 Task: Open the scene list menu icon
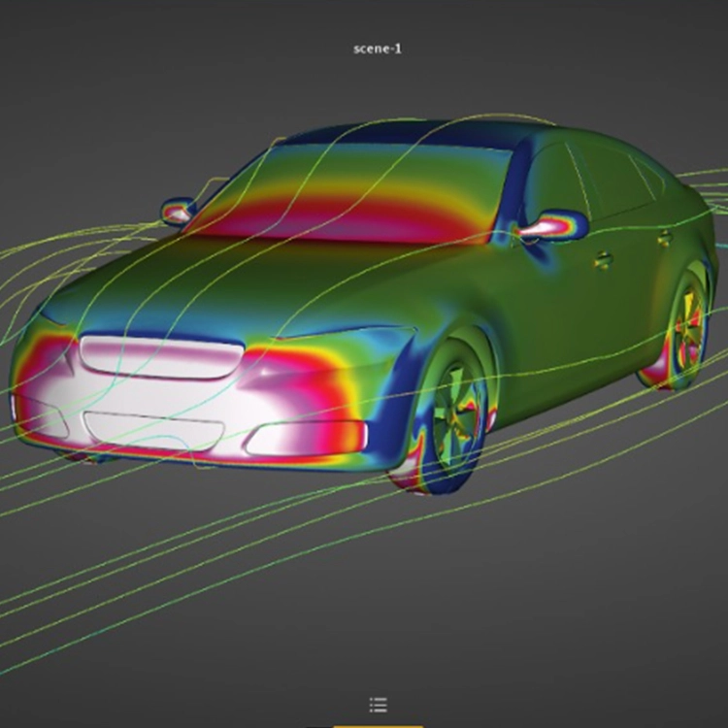pos(378,705)
